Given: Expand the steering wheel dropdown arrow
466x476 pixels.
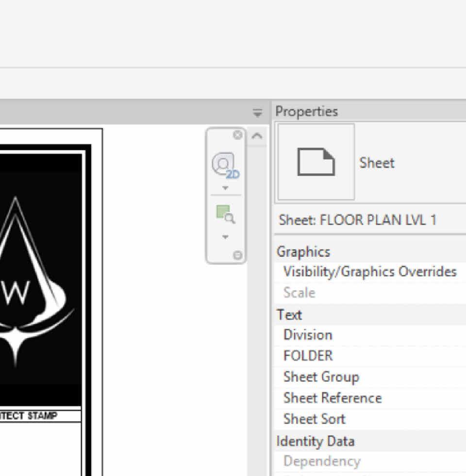Looking at the screenshot, I should pyautogui.click(x=225, y=188).
